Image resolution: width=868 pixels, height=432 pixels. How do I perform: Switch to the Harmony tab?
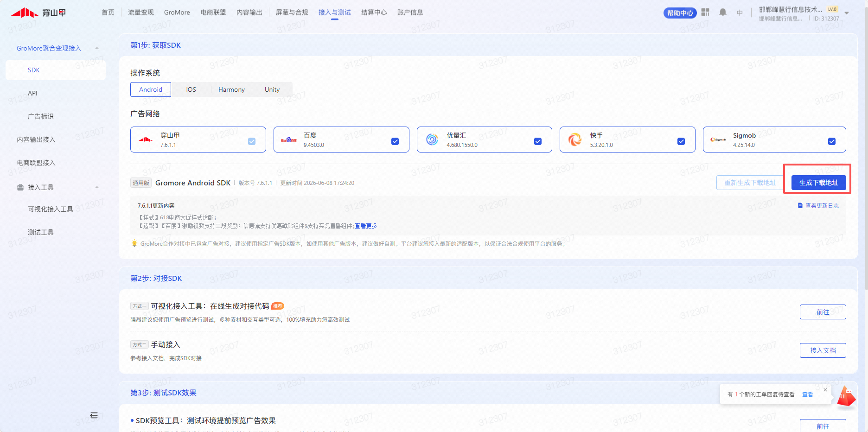pos(231,89)
